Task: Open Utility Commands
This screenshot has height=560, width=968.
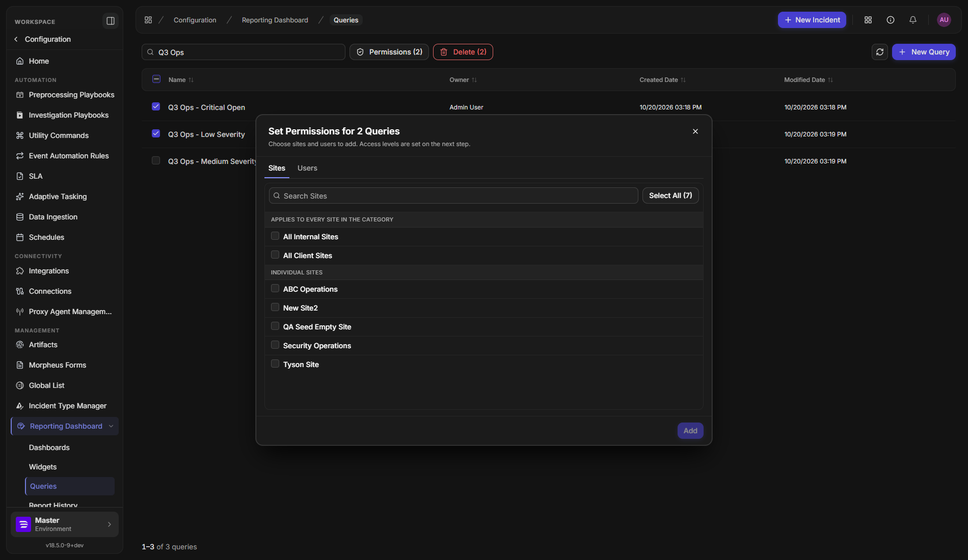Action: coord(65,135)
